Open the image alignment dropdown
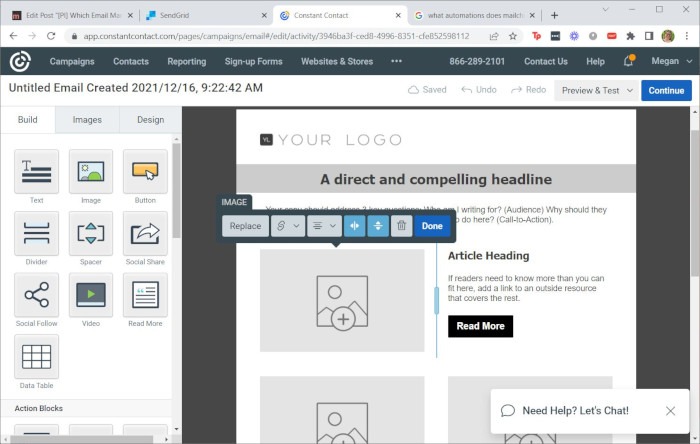The image size is (700, 444). tap(325, 226)
